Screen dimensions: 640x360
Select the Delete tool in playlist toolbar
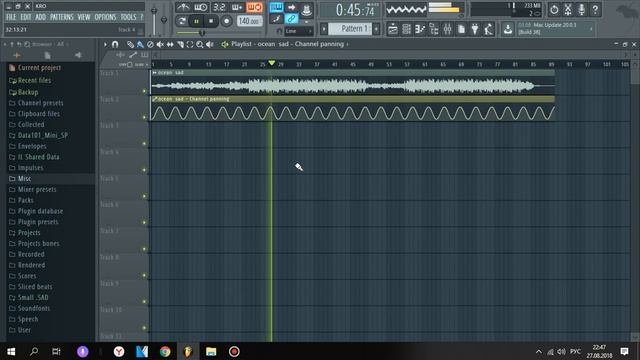[x=150, y=44]
